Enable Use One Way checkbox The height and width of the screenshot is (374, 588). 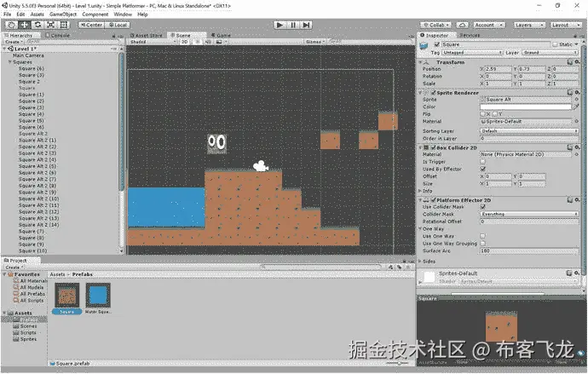pos(482,236)
